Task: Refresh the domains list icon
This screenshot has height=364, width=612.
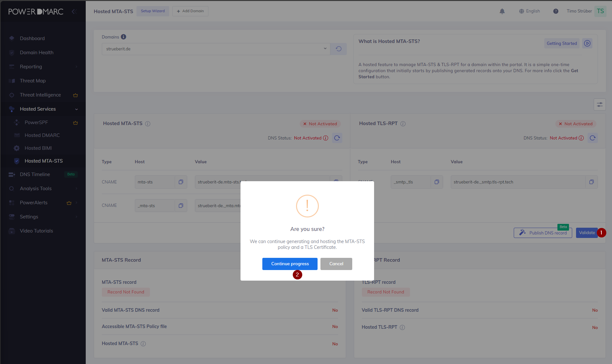Action: (338, 49)
